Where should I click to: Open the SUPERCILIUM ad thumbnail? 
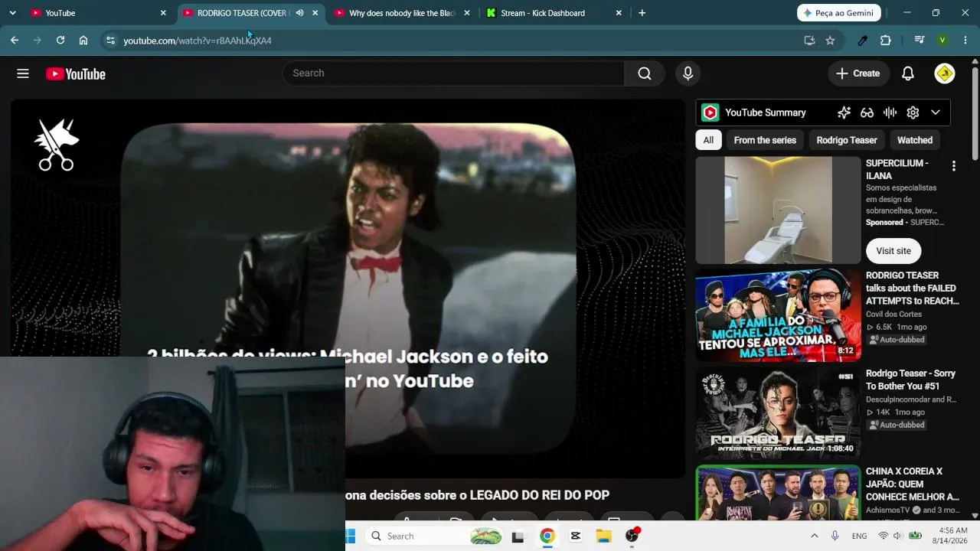pyautogui.click(x=778, y=210)
